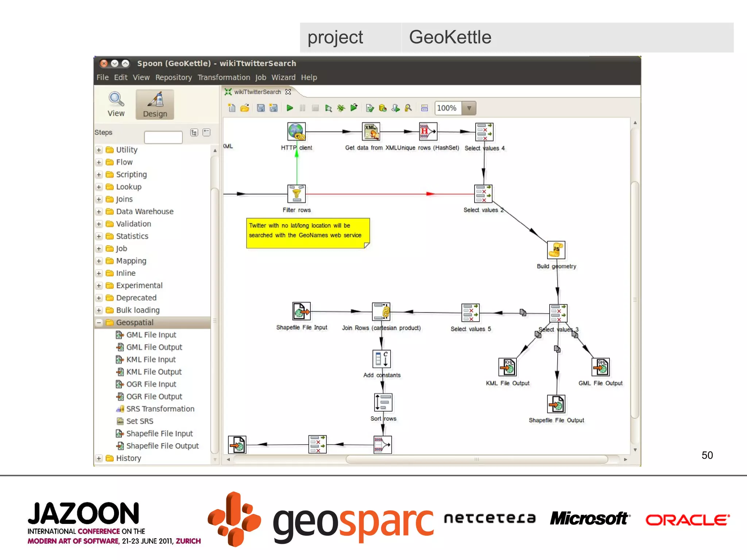The height and width of the screenshot is (560, 747).
Task: Click the verify transformation checklist icon
Action: tap(369, 108)
